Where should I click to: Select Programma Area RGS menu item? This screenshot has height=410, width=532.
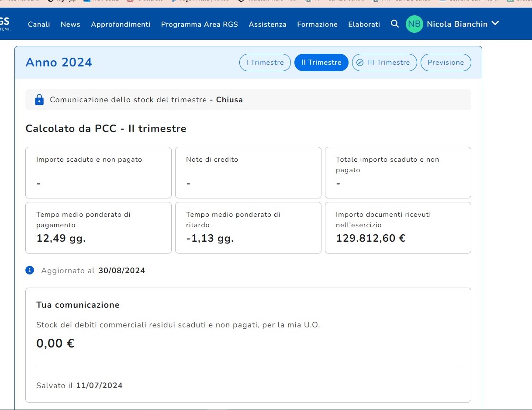click(x=200, y=24)
